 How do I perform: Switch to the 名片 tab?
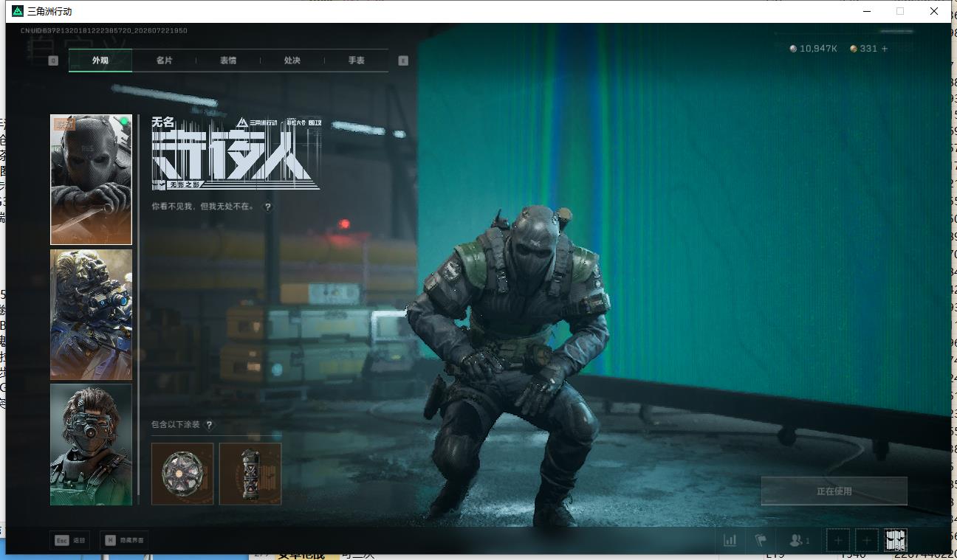(x=164, y=61)
